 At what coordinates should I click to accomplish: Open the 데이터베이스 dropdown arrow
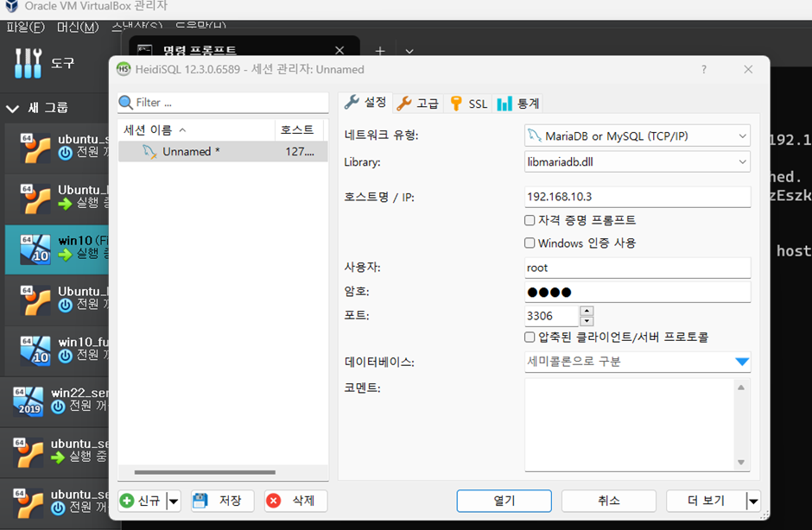coord(742,362)
